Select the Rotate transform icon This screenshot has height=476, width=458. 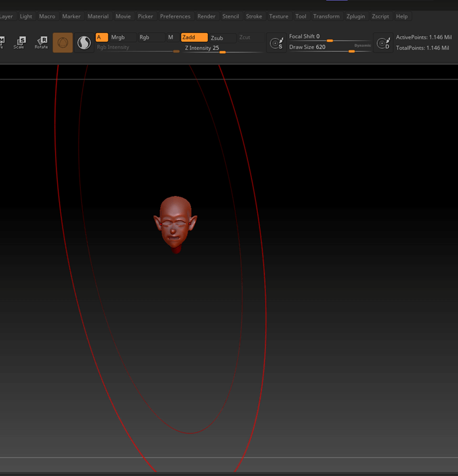pos(41,43)
